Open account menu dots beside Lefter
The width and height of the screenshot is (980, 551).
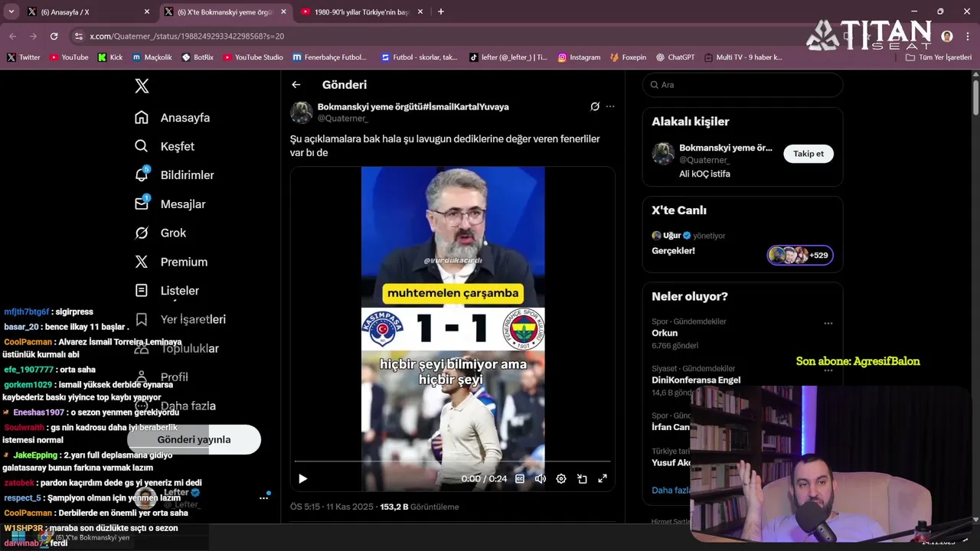point(263,497)
